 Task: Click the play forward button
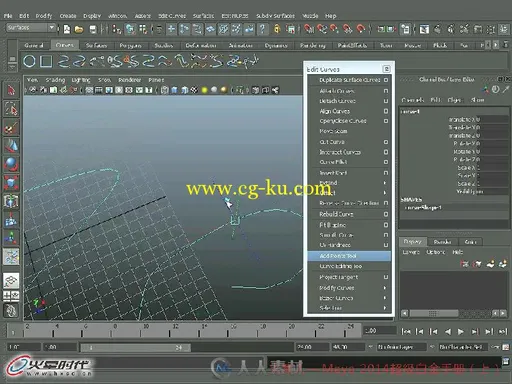pyautogui.click(x=461, y=331)
